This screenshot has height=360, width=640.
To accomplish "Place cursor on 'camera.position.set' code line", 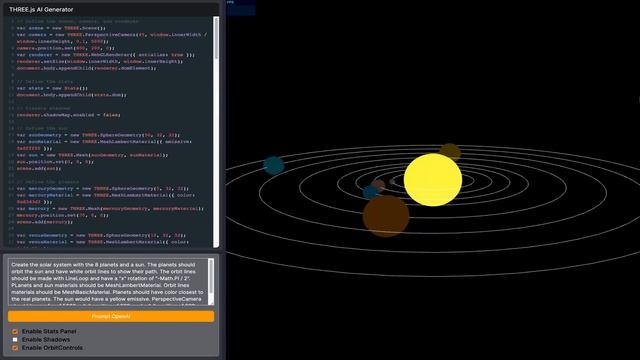I will click(x=65, y=48).
